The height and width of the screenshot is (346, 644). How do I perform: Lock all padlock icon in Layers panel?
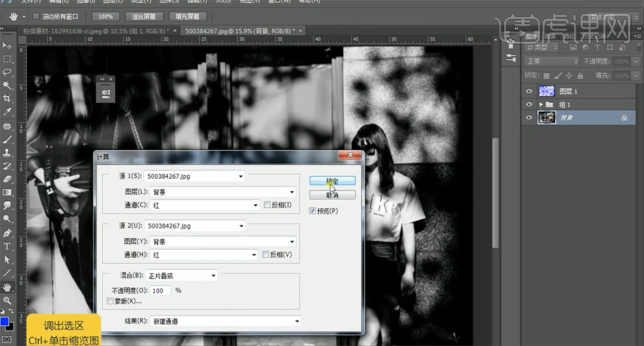tap(580, 75)
